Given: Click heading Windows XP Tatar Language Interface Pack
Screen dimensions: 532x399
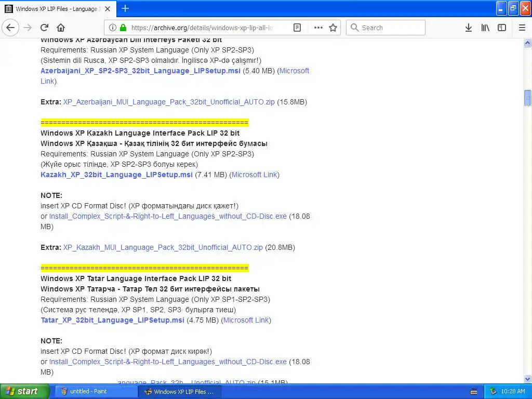Looking at the screenshot, I should (x=136, y=279).
